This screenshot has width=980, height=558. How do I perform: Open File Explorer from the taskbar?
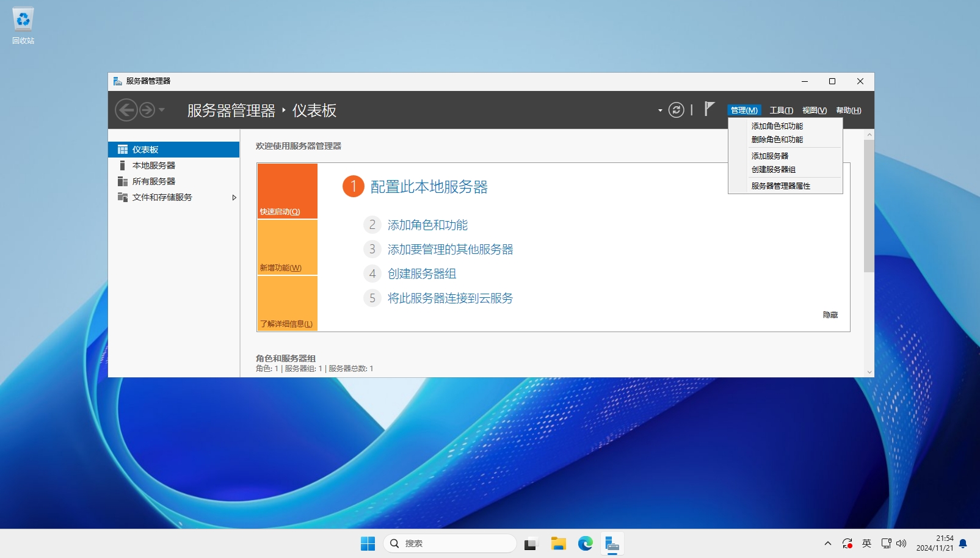pyautogui.click(x=558, y=543)
